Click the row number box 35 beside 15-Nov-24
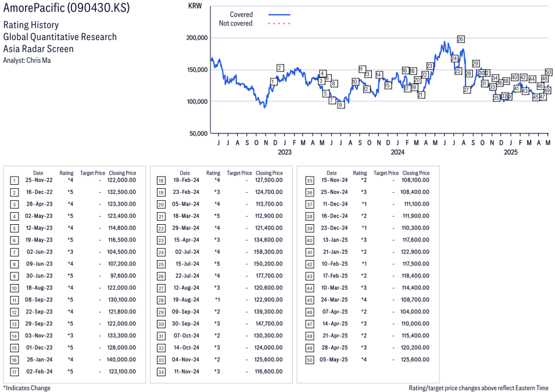The width and height of the screenshot is (555, 392). click(309, 181)
